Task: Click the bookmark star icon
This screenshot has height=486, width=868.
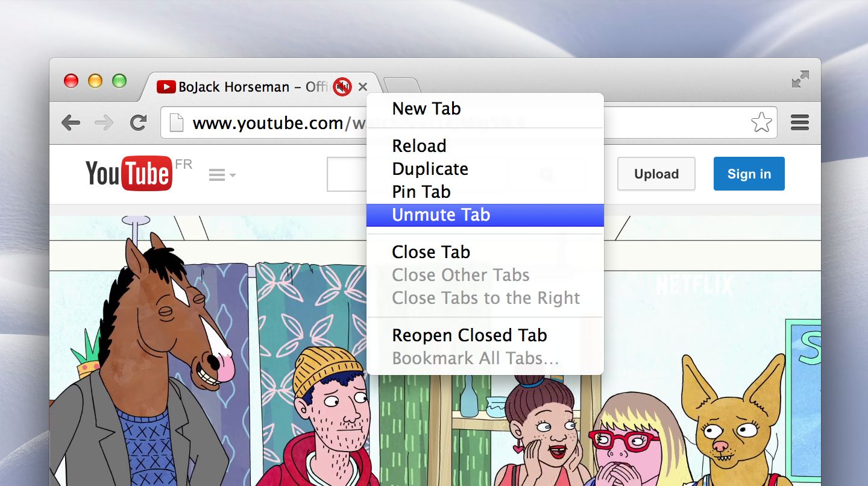Action: pyautogui.click(x=761, y=123)
